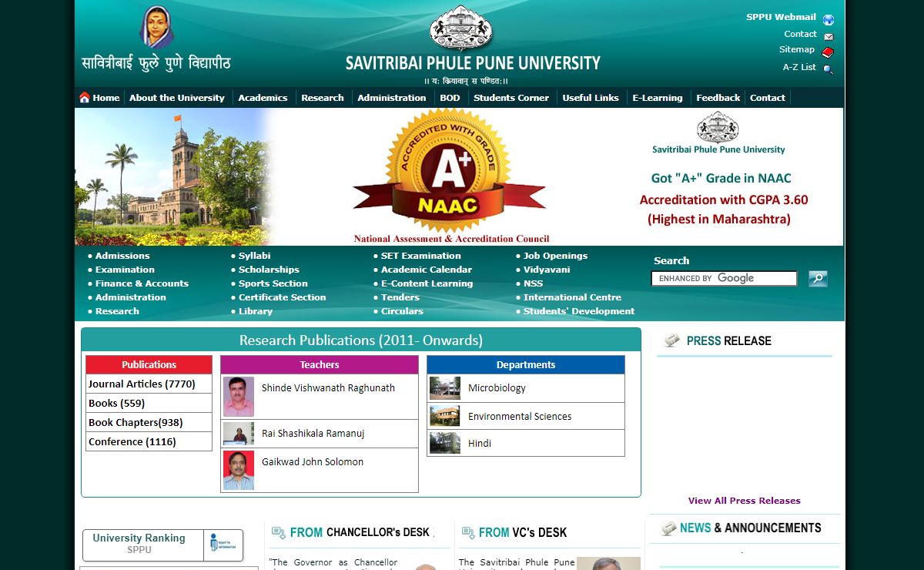Image resolution: width=924 pixels, height=570 pixels.
Task: Open the E-Learning menu
Action: point(658,98)
